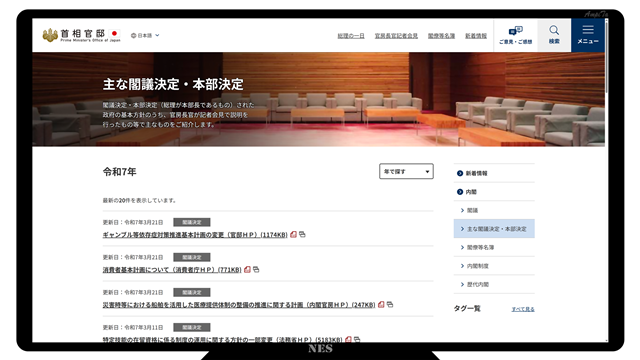Open sidebar link 新着情報
Viewport: 640px width, 360px height.
pyautogui.click(x=476, y=173)
